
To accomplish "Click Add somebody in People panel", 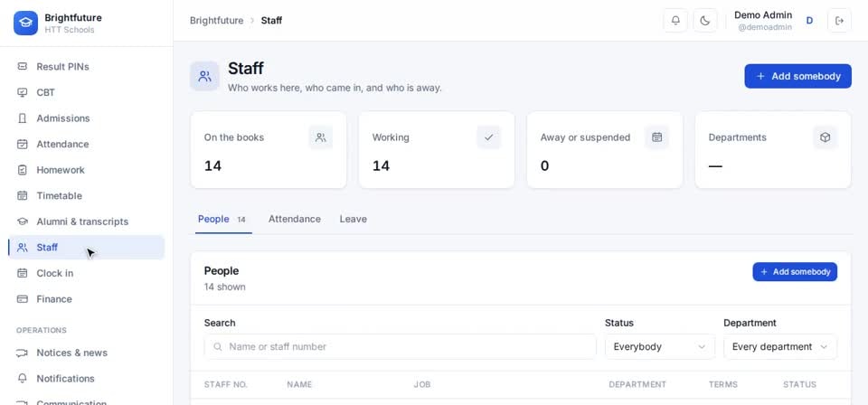I will 795,272.
